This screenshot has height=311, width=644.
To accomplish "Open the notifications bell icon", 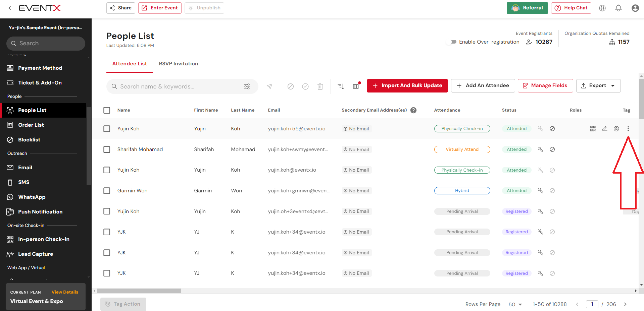I will 618,8.
